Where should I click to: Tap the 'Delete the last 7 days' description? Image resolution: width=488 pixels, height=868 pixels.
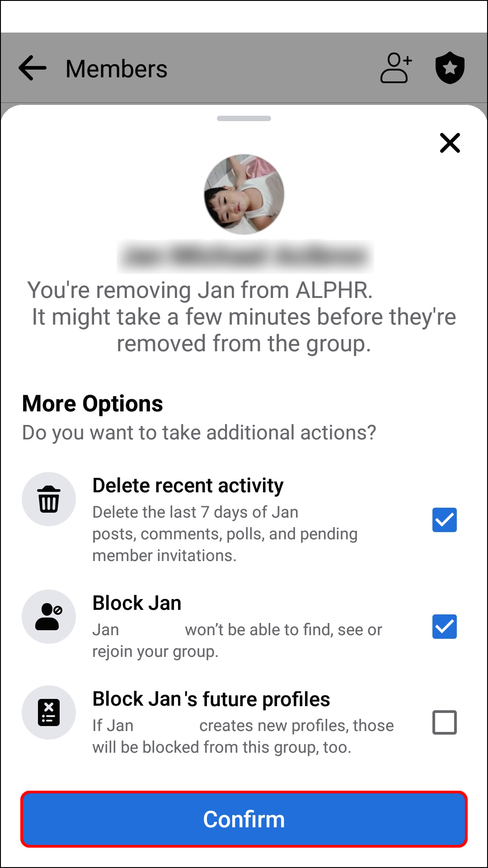point(225,534)
